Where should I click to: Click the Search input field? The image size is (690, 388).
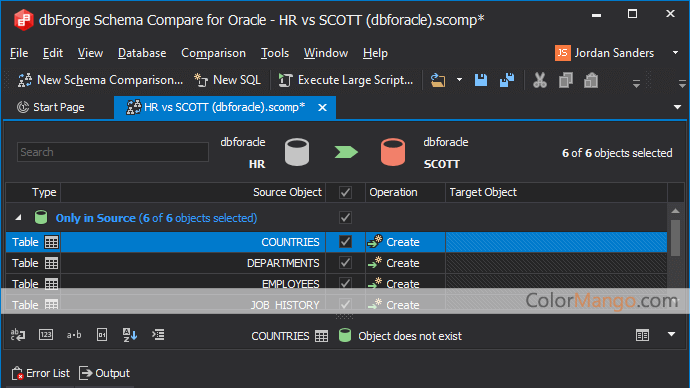click(x=113, y=152)
